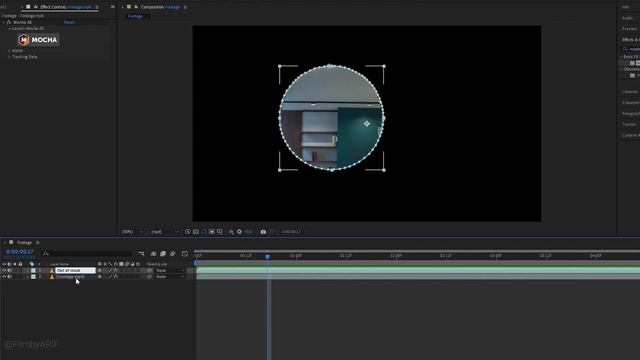
Task: Toggle the fast previews icon in viewer footer
Action: (188, 231)
